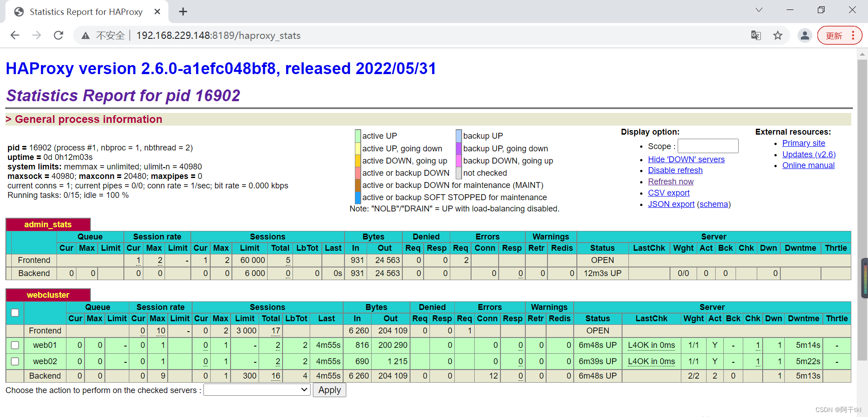Open the Primary site link
Image resolution: width=868 pixels, height=417 pixels.
[x=803, y=143]
